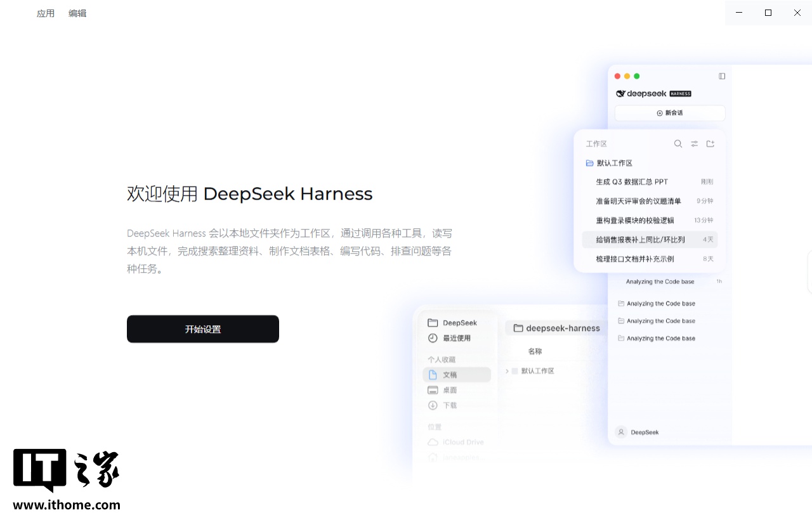This screenshot has height=520, width=812.
Task: Open 准备明天评审会的议题清单 conversation
Action: click(650, 201)
